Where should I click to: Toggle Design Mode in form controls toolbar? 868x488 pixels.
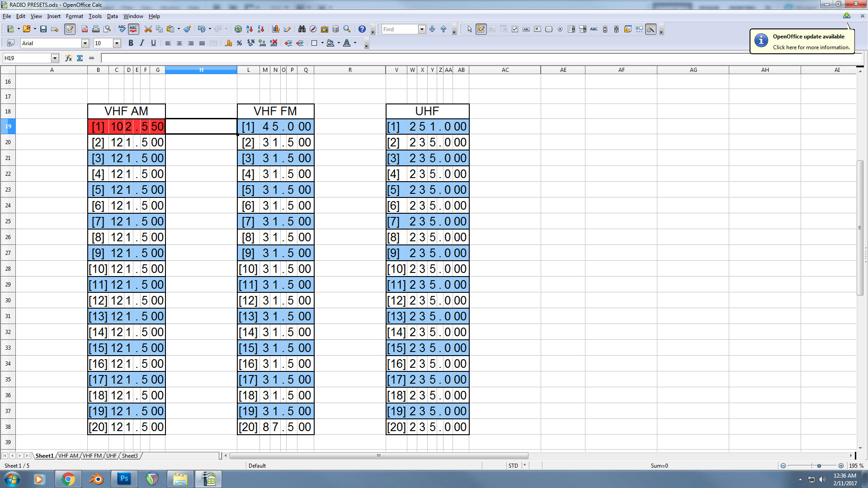(481, 29)
